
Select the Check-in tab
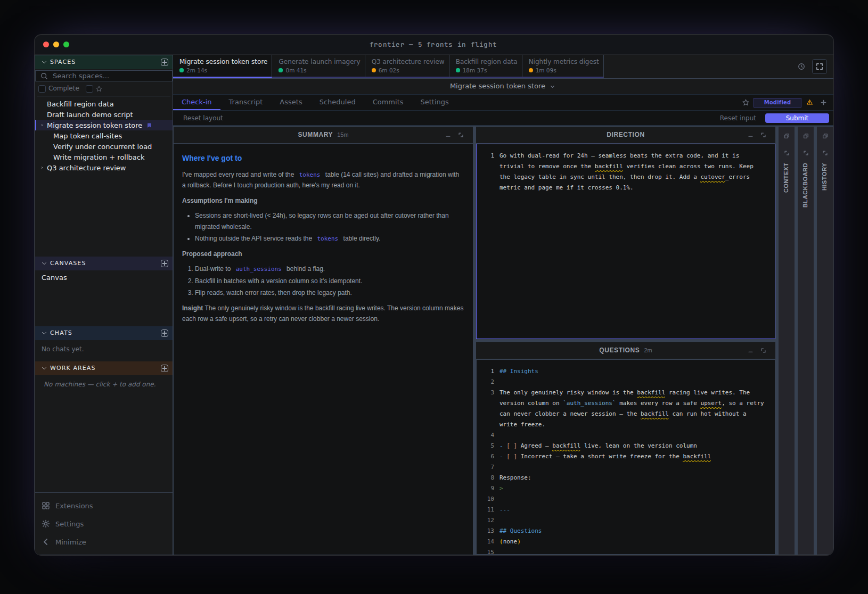196,102
